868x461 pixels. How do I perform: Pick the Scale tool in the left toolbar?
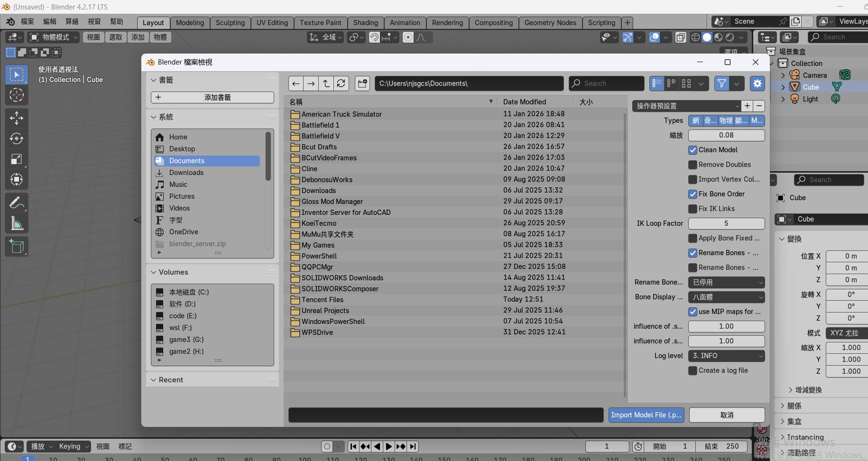17,159
